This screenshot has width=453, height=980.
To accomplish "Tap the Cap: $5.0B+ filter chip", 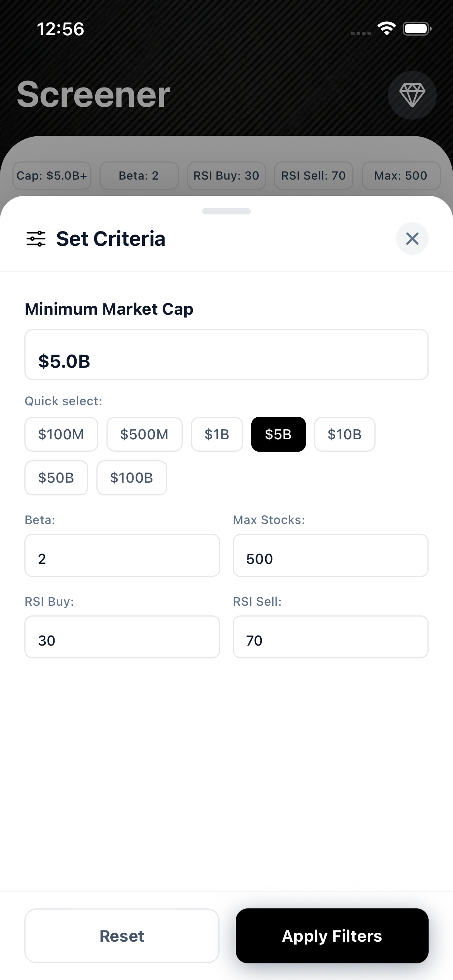I will 52,176.
